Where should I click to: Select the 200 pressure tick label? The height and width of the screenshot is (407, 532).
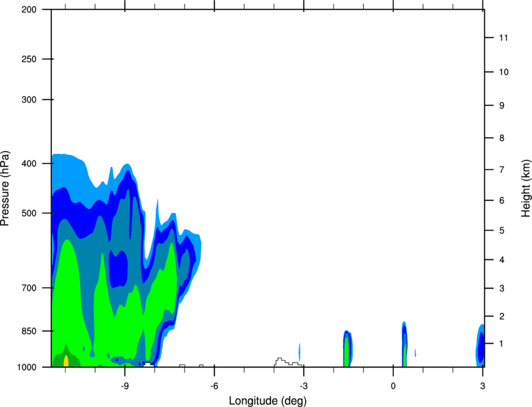[29, 9]
